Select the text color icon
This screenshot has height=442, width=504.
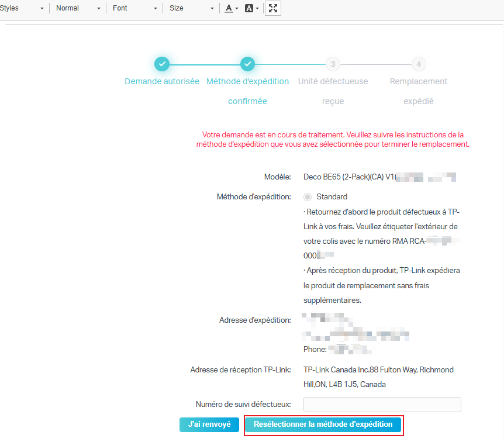(x=229, y=8)
